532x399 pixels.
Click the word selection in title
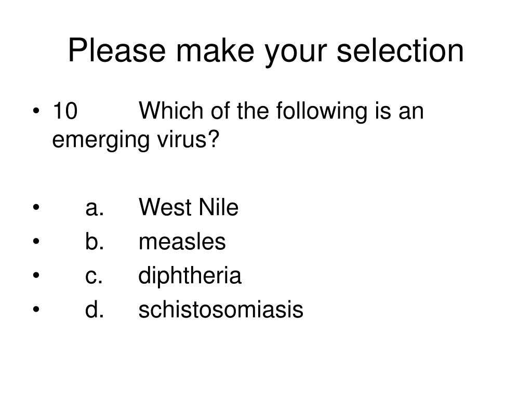(x=400, y=50)
